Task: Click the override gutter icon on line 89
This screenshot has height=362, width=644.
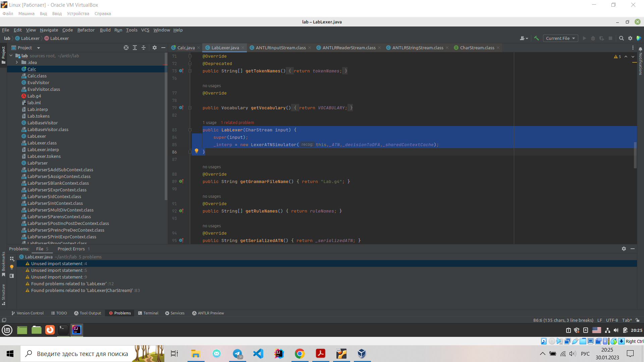Action: coord(181,181)
